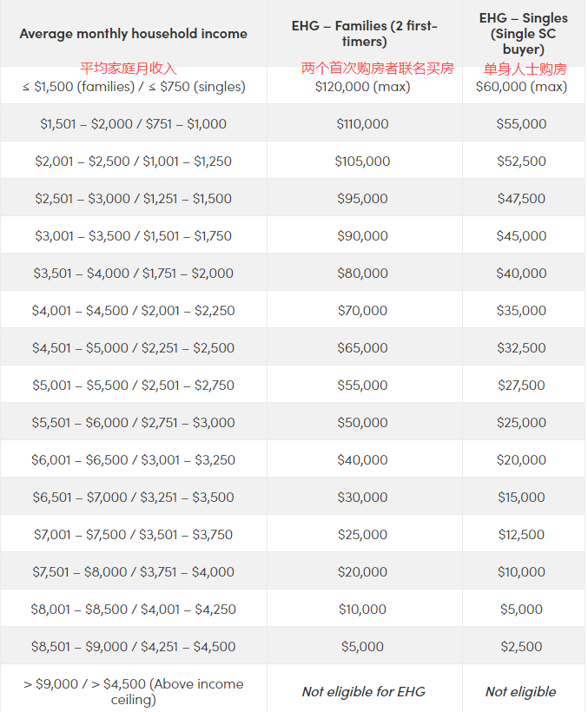The width and height of the screenshot is (588, 712).
Task: Click the $3,001 – $3,500 income range cell
Action: (x=133, y=236)
